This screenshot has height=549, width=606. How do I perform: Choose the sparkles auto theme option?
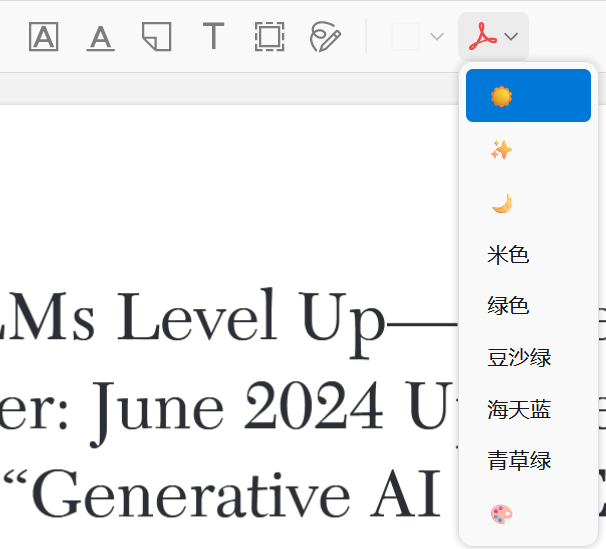click(528, 150)
